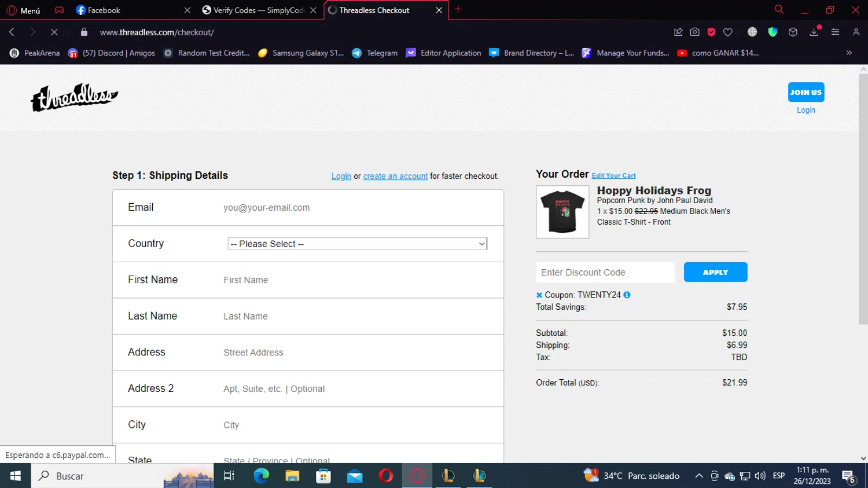The image size is (868, 488).
Task: Click the padlock site security icon
Action: click(84, 32)
